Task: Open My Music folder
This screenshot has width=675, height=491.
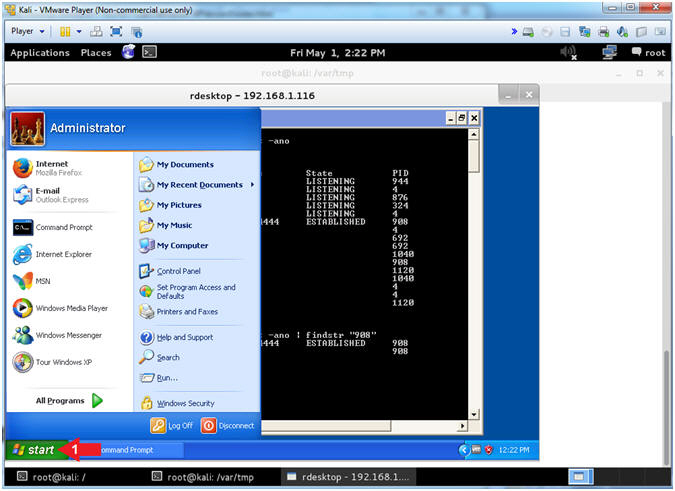Action: click(x=165, y=225)
